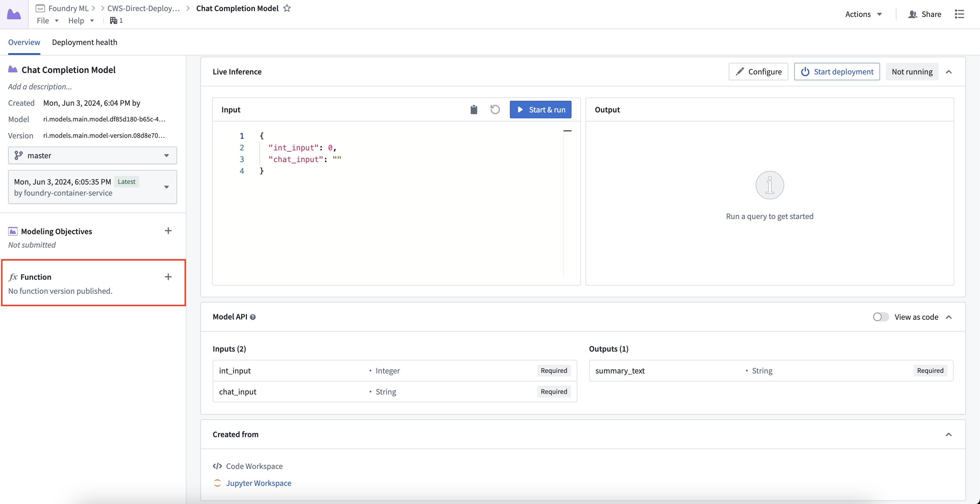Click the Latest tag on the version
This screenshot has height=504, width=980.
coord(126,182)
